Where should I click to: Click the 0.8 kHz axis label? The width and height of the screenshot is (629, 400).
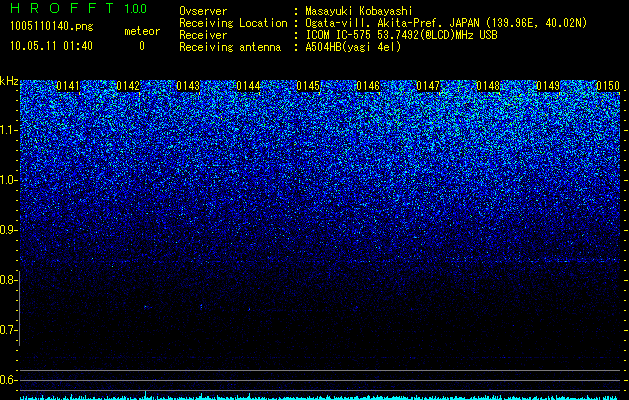[x=7, y=280]
